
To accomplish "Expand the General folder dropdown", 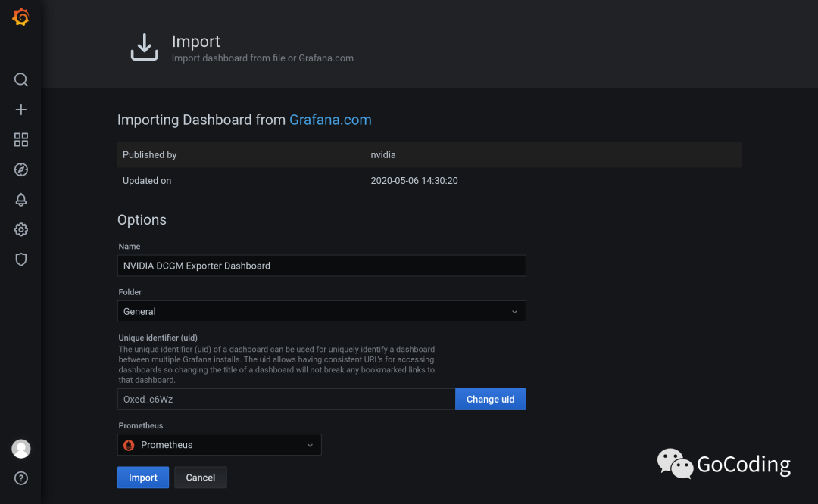I will pos(321,311).
